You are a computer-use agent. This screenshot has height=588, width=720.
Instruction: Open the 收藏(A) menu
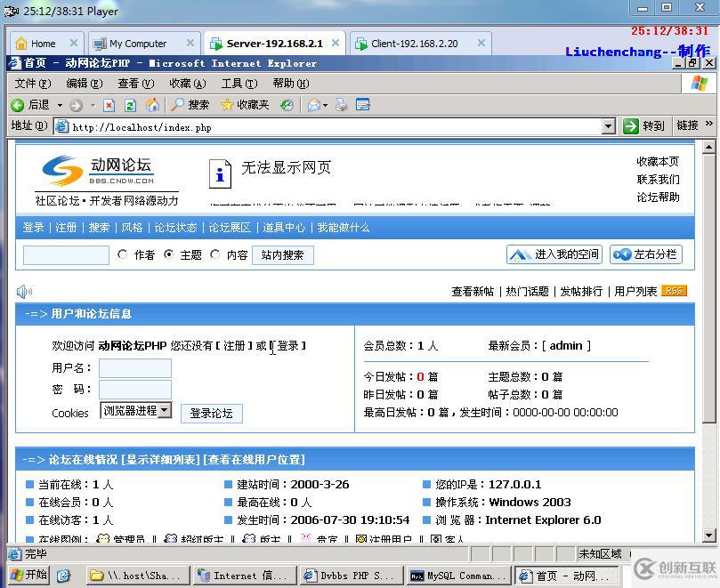click(x=188, y=83)
